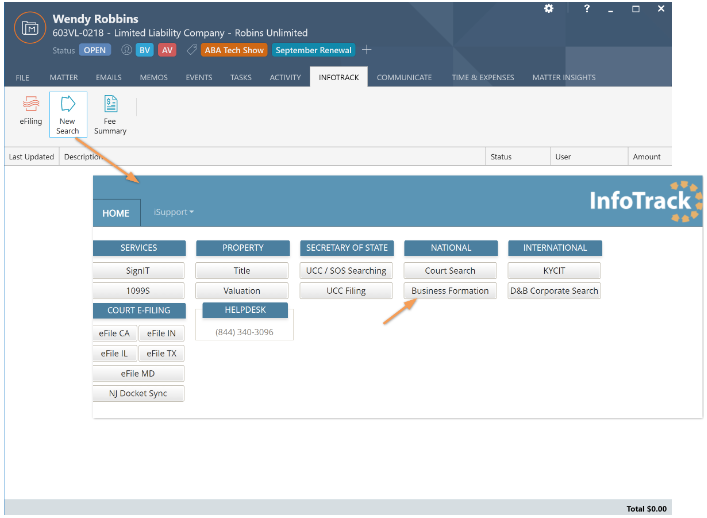Click eFile MD button
This screenshot has height=518, width=707.
click(x=138, y=373)
